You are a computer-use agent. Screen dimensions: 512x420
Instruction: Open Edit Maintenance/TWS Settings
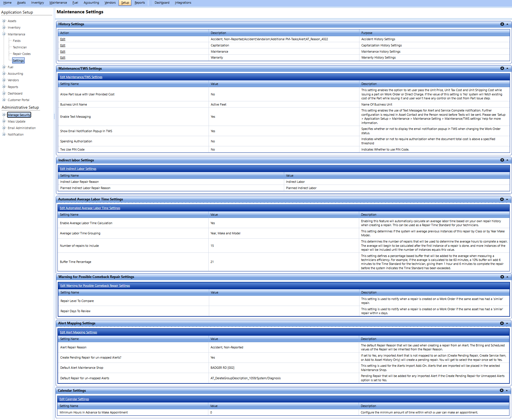point(81,77)
